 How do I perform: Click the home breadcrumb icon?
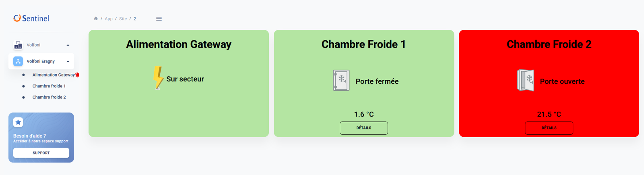96,19
